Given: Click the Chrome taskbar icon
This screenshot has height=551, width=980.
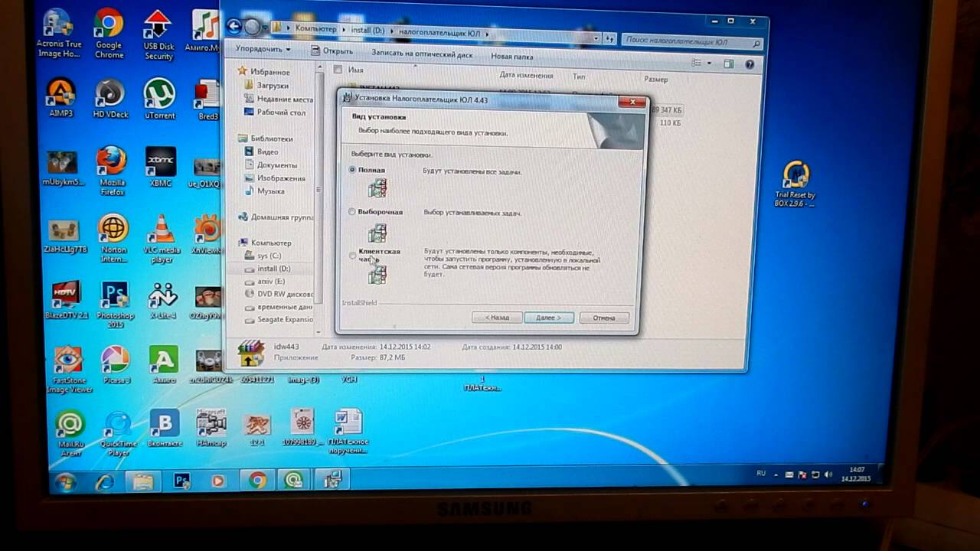Looking at the screenshot, I should (x=257, y=481).
